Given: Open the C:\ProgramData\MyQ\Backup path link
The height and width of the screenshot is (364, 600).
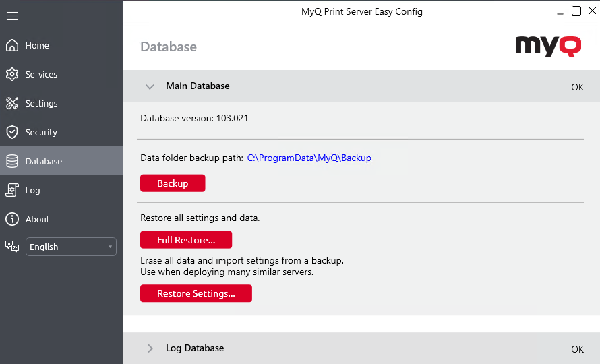Looking at the screenshot, I should coord(309,158).
